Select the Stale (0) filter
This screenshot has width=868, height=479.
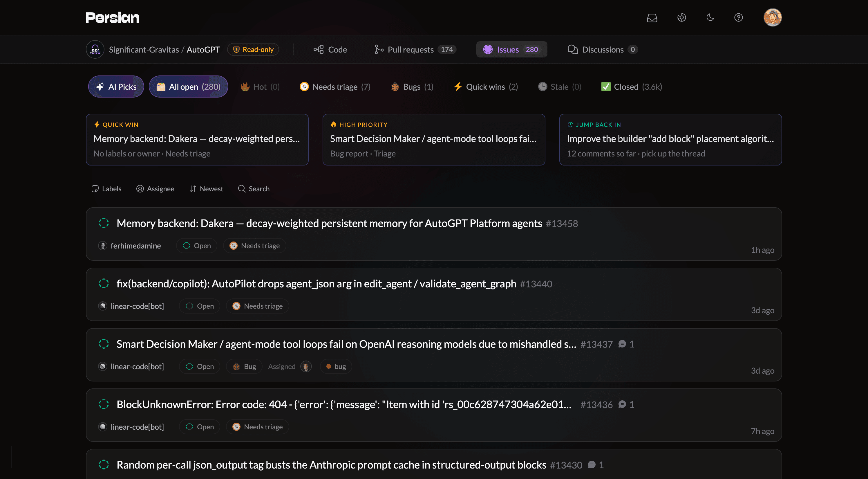[559, 87]
